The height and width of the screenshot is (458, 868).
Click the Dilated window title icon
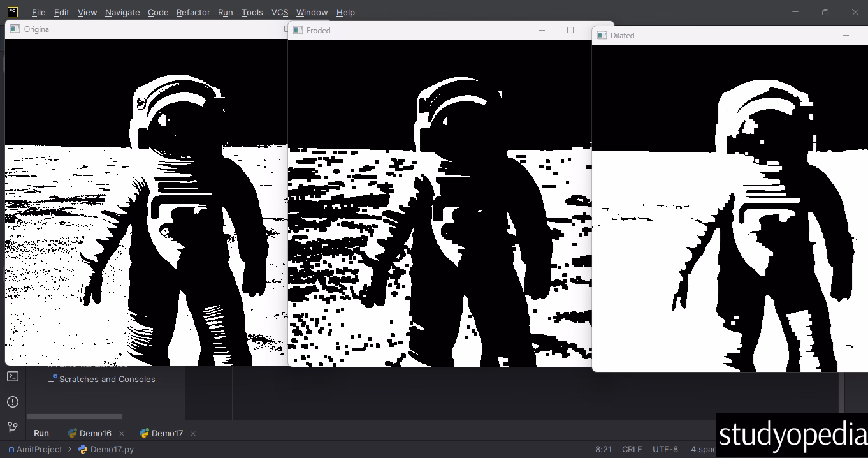pyautogui.click(x=602, y=35)
